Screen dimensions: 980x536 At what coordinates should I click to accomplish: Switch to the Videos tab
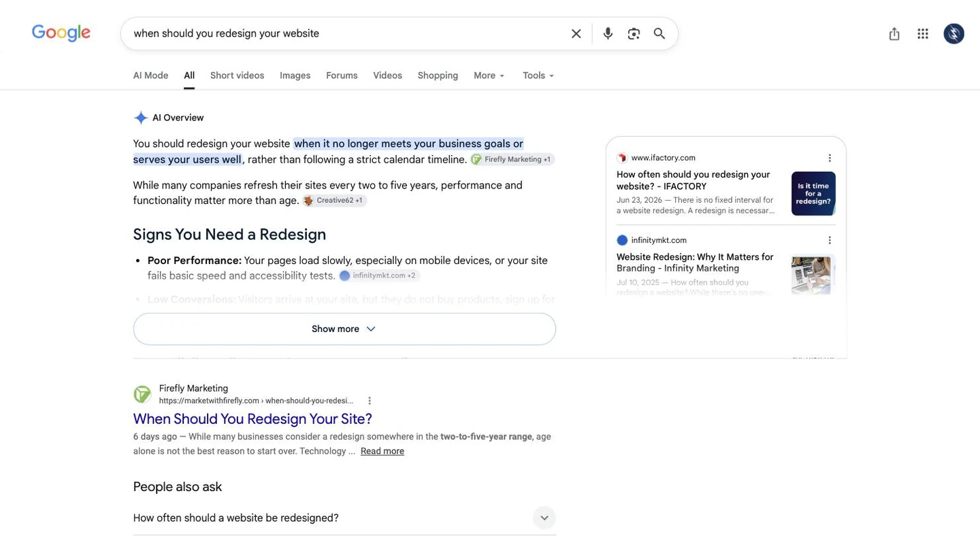tap(387, 76)
